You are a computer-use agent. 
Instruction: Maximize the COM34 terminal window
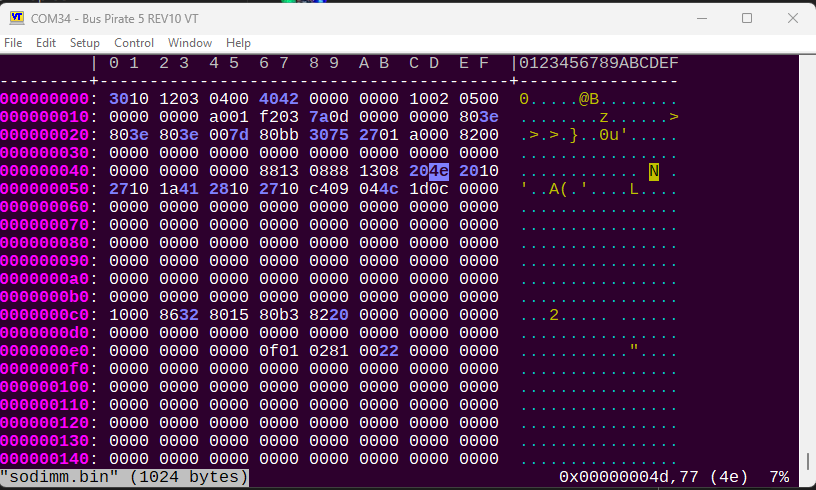click(747, 18)
